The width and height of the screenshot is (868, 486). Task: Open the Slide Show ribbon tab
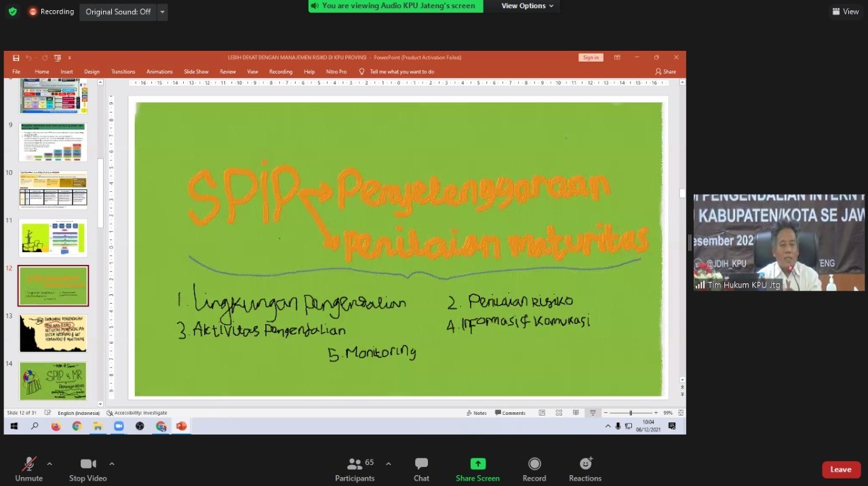click(196, 72)
